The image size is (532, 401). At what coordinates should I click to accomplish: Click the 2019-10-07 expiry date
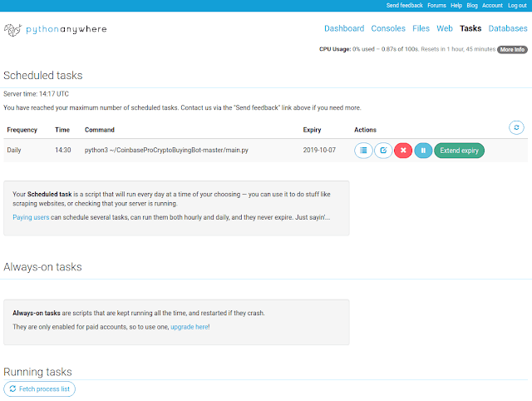pos(319,150)
